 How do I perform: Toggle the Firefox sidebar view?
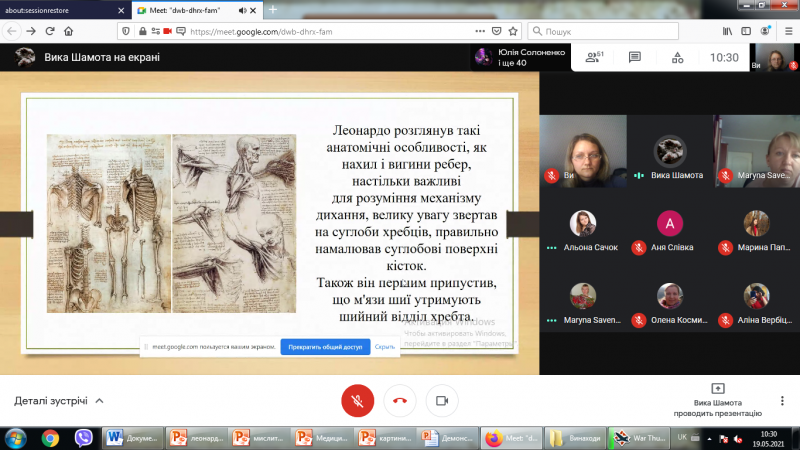(x=746, y=31)
